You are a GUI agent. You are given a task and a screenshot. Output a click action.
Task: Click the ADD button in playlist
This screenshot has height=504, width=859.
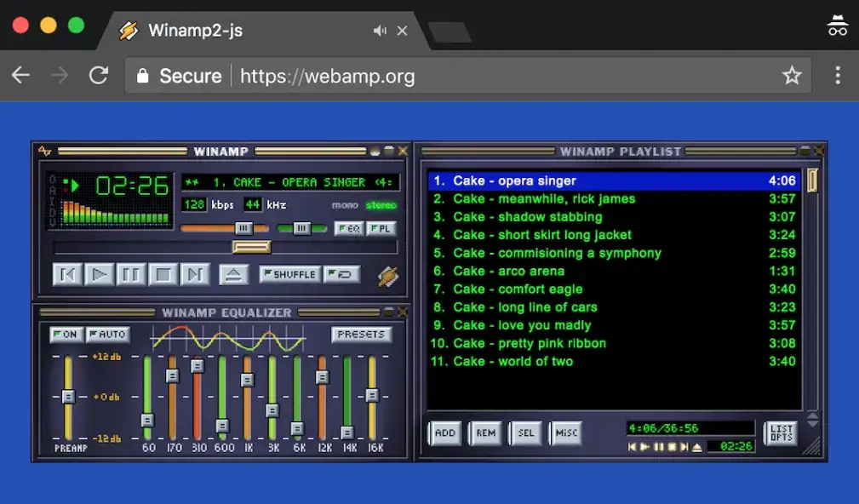pyautogui.click(x=444, y=433)
